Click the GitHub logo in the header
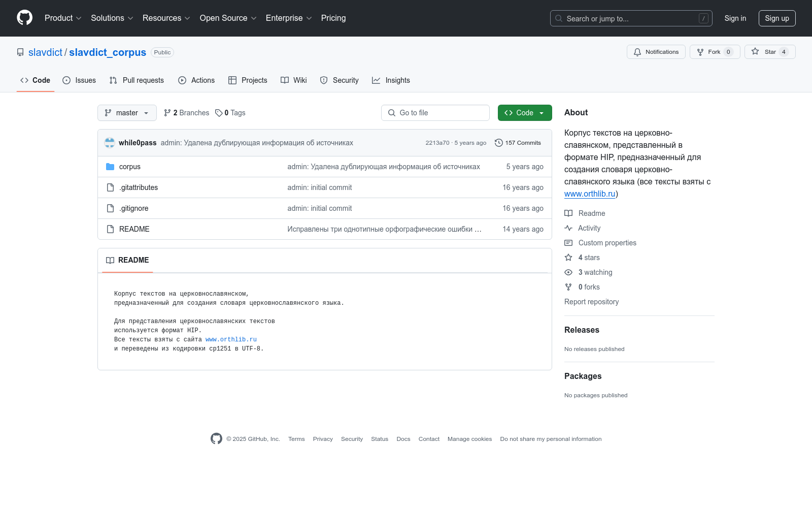 click(24, 18)
